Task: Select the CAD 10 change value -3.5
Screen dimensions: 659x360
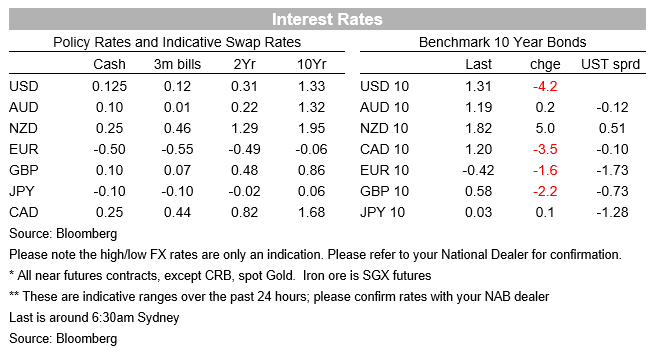Action: (x=545, y=149)
